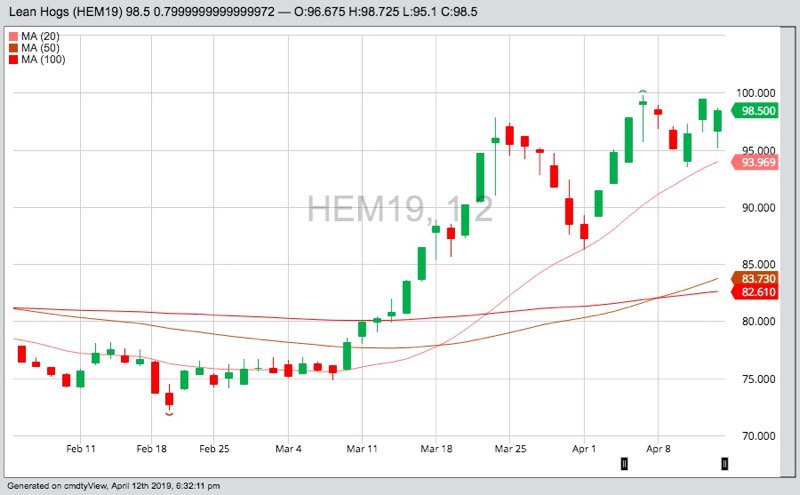Click the MA (20) legend label
Image resolution: width=800 pixels, height=495 pixels.
pyautogui.click(x=40, y=37)
